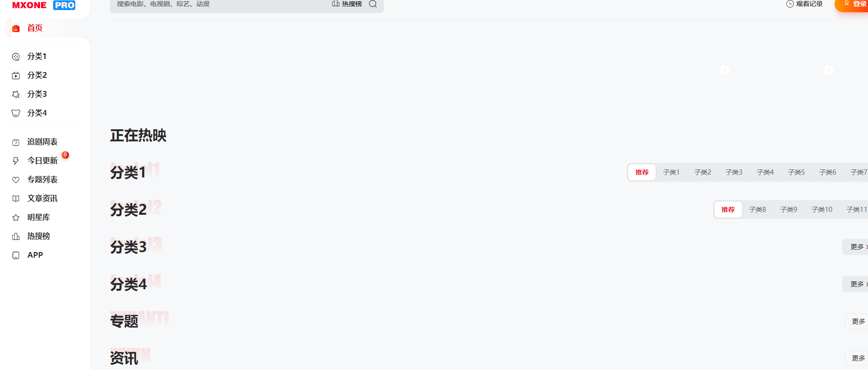Image resolution: width=868 pixels, height=370 pixels.
Task: Select 子类10 tab in 分类2 row
Action: click(x=822, y=210)
